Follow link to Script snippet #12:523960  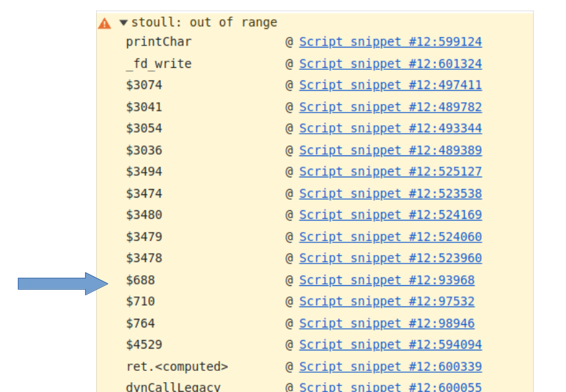click(x=390, y=258)
